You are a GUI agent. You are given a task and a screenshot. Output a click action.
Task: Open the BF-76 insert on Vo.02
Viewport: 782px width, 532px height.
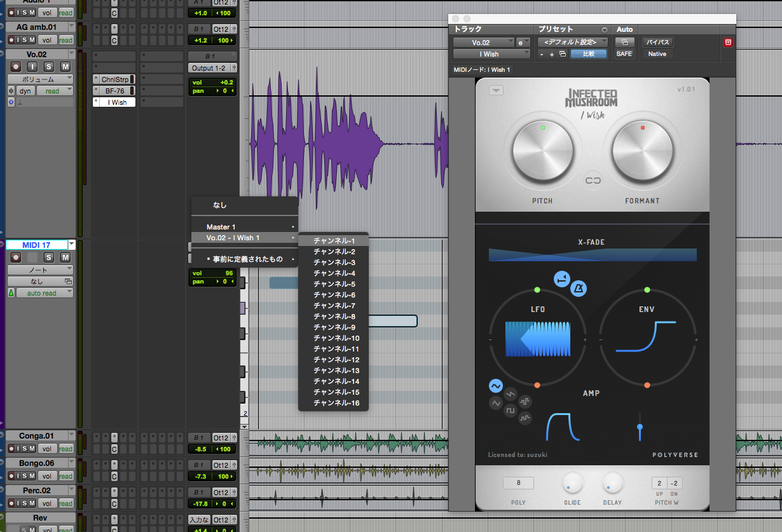(114, 91)
